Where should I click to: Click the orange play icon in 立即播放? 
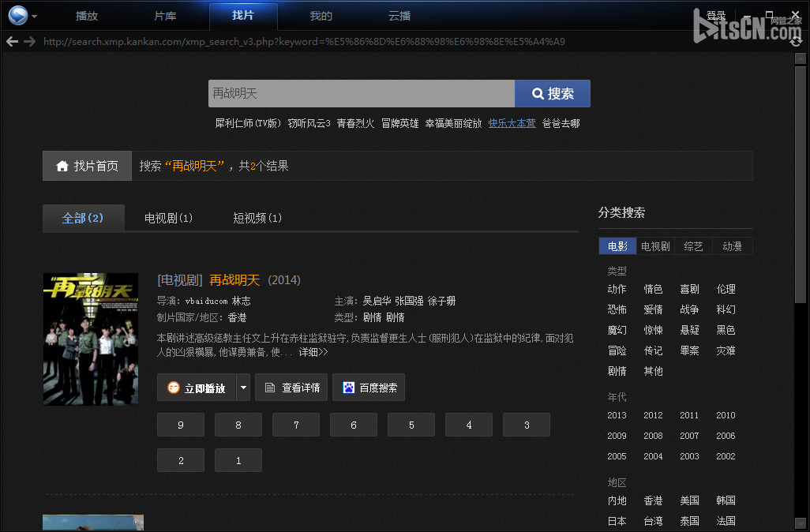coord(174,388)
